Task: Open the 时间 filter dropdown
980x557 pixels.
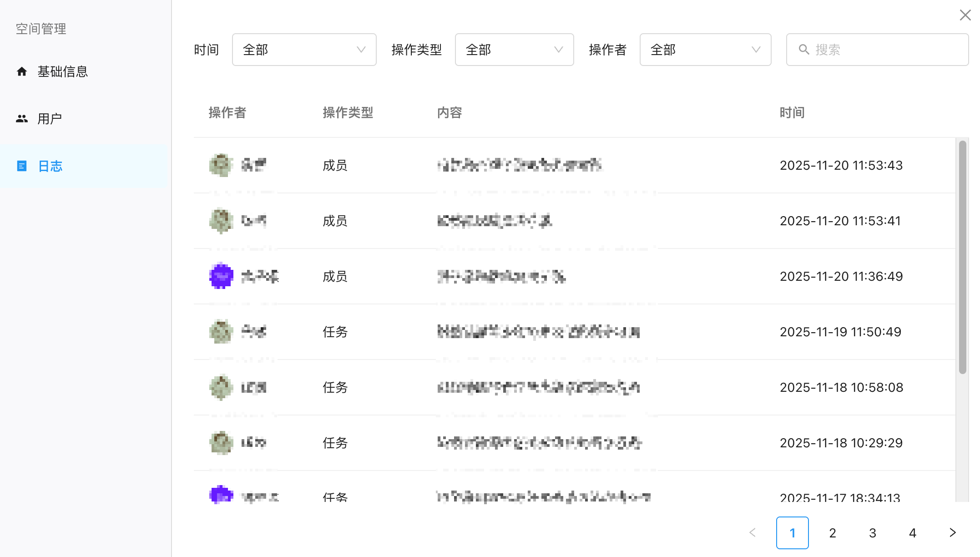Action: click(304, 50)
